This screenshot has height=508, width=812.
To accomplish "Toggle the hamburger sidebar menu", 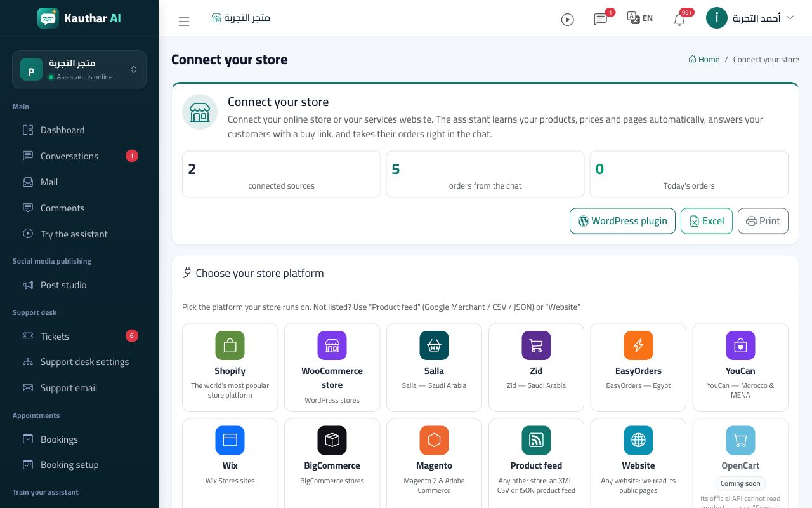I will pyautogui.click(x=184, y=22).
